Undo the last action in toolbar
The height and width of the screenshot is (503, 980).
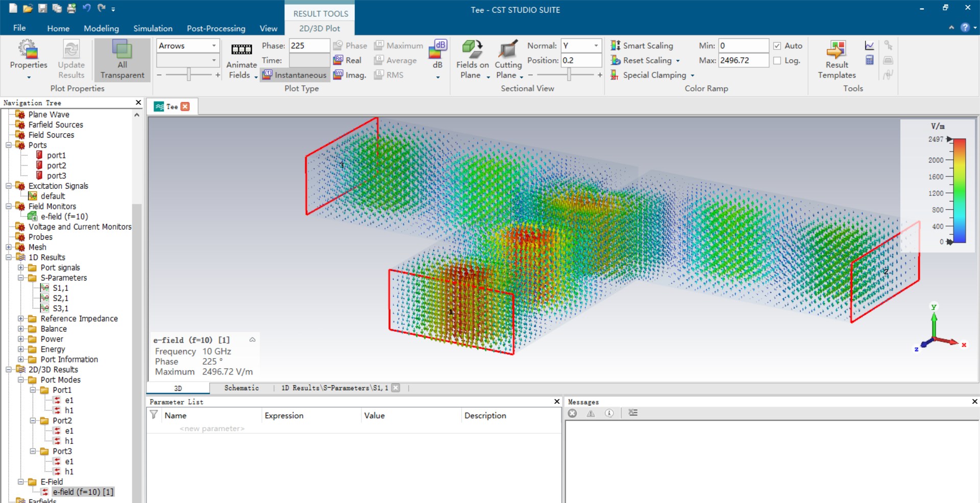pyautogui.click(x=87, y=8)
